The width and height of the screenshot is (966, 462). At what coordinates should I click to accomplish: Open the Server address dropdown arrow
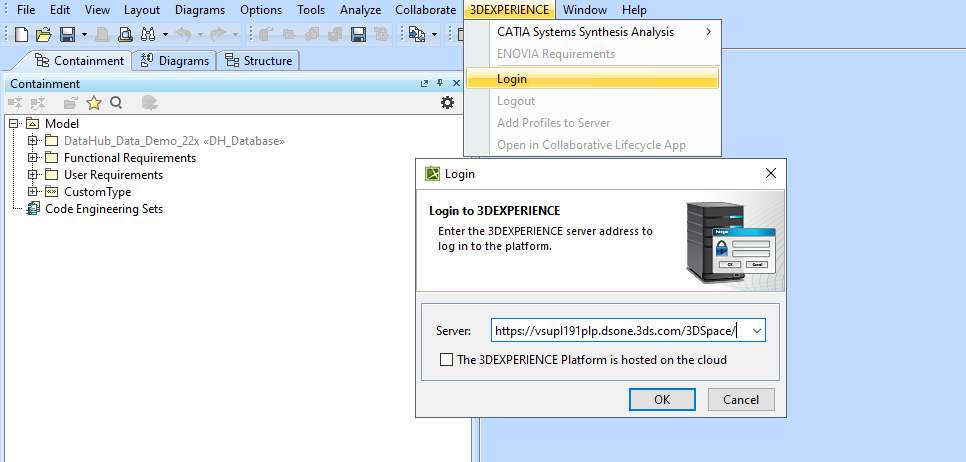point(757,331)
